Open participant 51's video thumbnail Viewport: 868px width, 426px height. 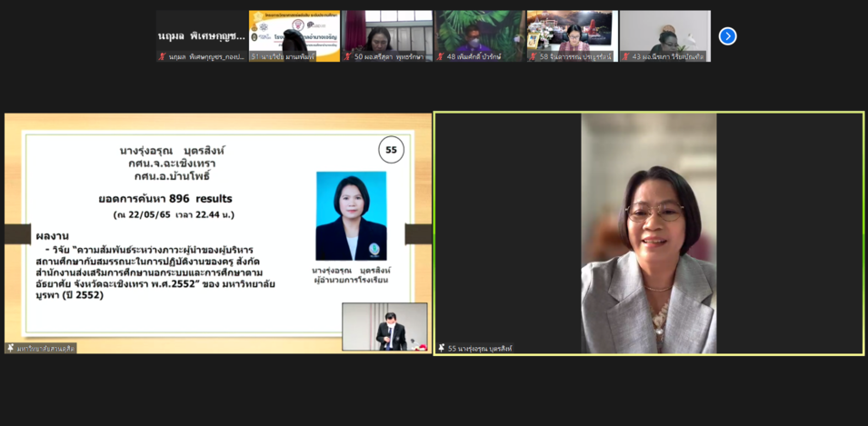pyautogui.click(x=294, y=35)
